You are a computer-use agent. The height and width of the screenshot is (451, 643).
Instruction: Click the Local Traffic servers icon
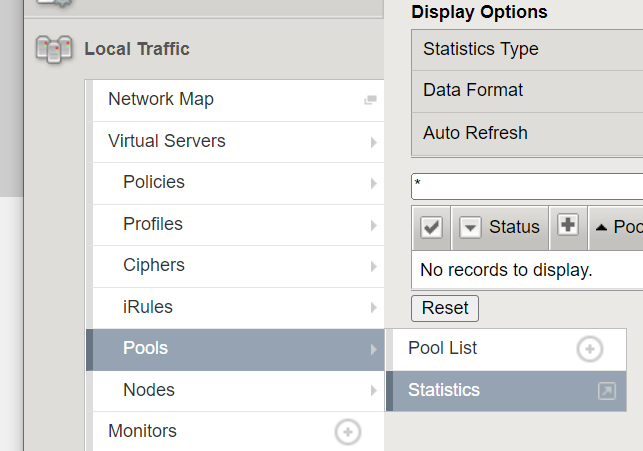coord(54,49)
